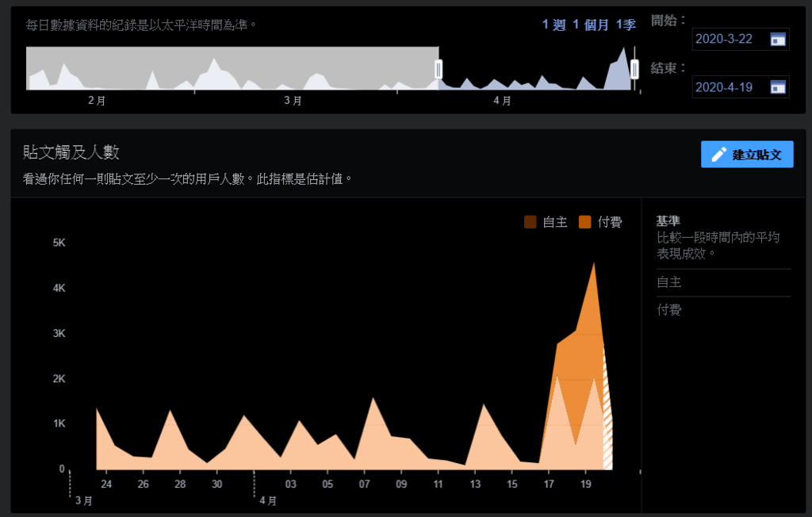Open the start date calendar picker icon
812x517 pixels.
(x=778, y=40)
